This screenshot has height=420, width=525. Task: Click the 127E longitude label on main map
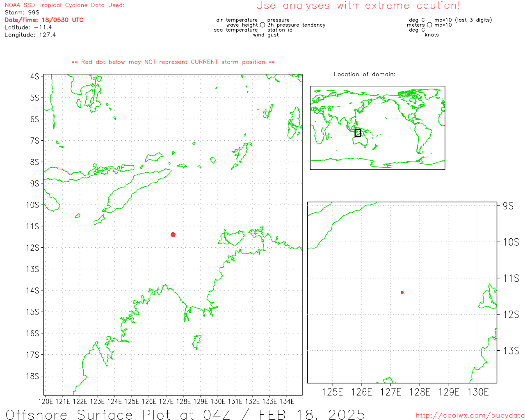(x=166, y=402)
